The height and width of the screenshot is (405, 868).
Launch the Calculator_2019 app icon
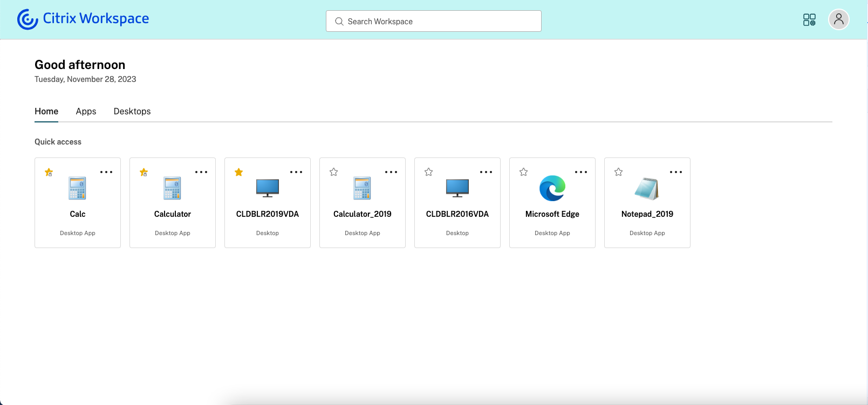pyautogui.click(x=363, y=188)
